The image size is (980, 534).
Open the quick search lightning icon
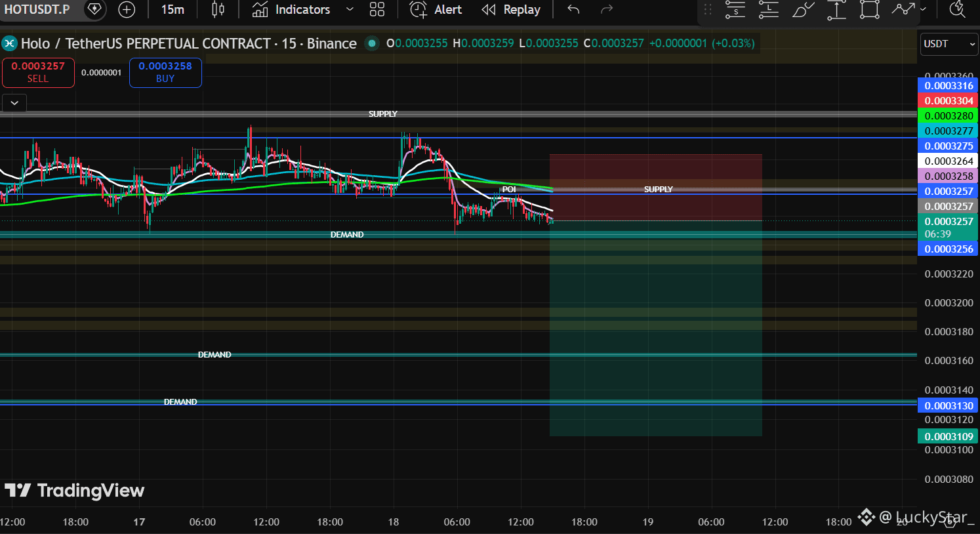coord(957,9)
